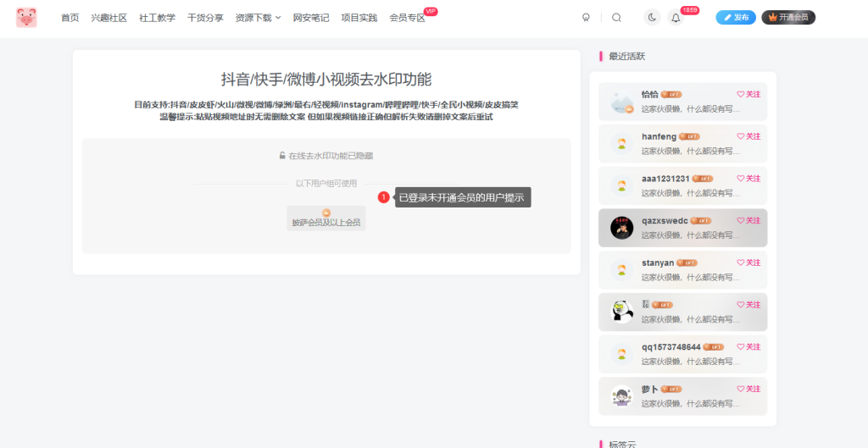Follow user qazxswedc via 关注

[748, 221]
